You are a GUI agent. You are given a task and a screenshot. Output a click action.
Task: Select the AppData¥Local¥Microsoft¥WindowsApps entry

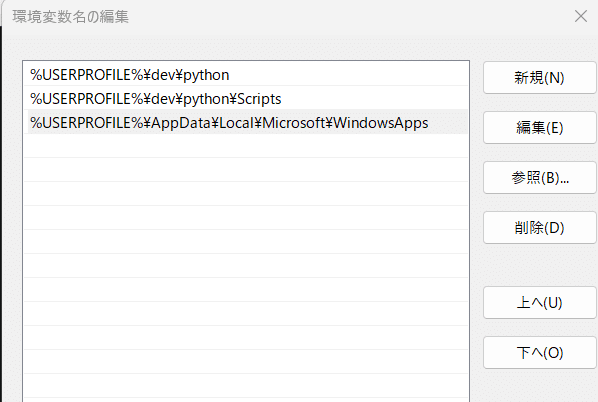click(x=246, y=122)
